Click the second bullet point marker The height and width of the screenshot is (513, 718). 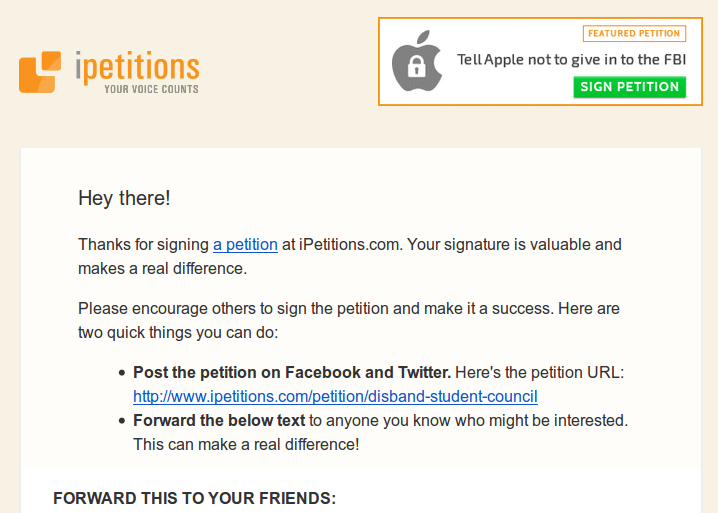click(122, 420)
